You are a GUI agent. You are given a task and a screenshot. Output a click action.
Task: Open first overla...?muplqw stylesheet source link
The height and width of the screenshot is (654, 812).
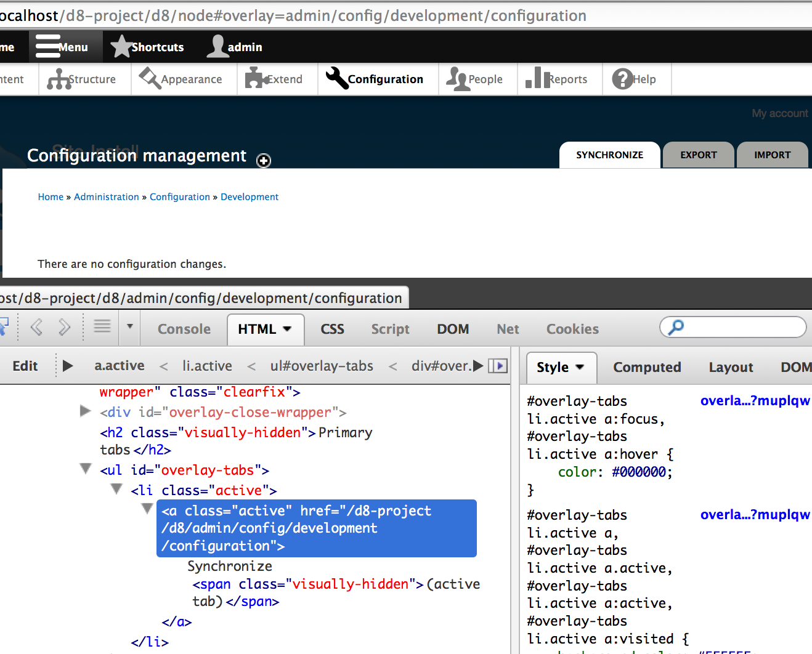[x=755, y=401]
